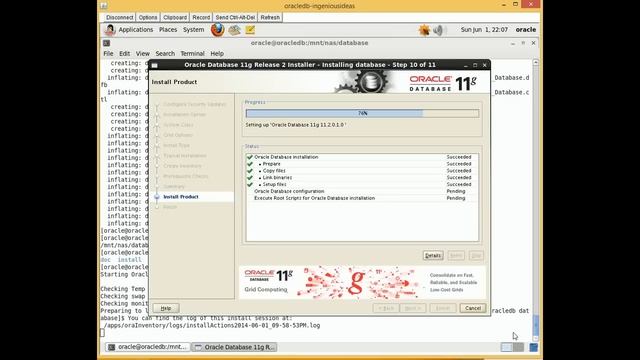Click the installer Help button
Screen dimensions: 640x360
click(166, 308)
